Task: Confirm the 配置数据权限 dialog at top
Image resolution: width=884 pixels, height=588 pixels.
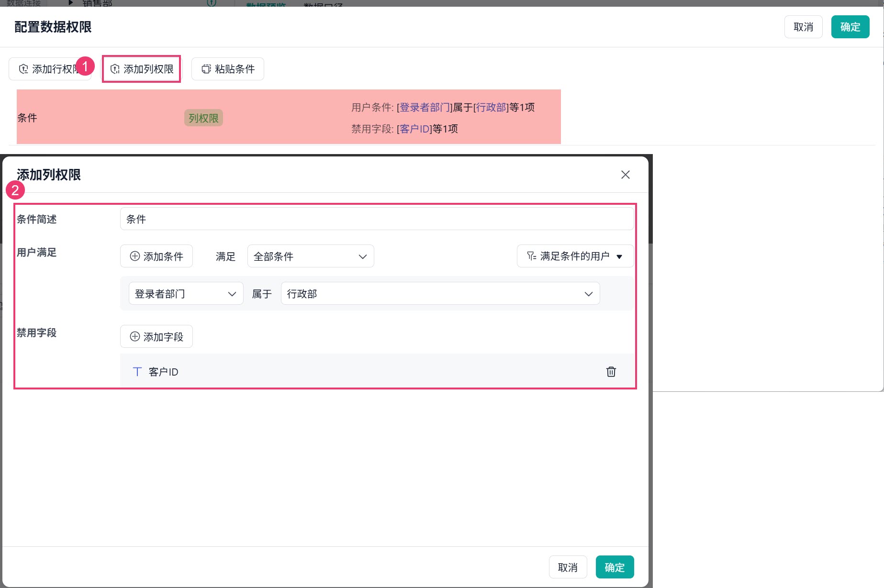Action: (850, 27)
